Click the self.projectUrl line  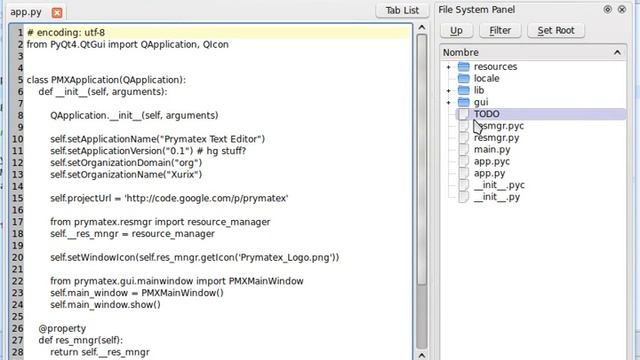click(x=169, y=198)
